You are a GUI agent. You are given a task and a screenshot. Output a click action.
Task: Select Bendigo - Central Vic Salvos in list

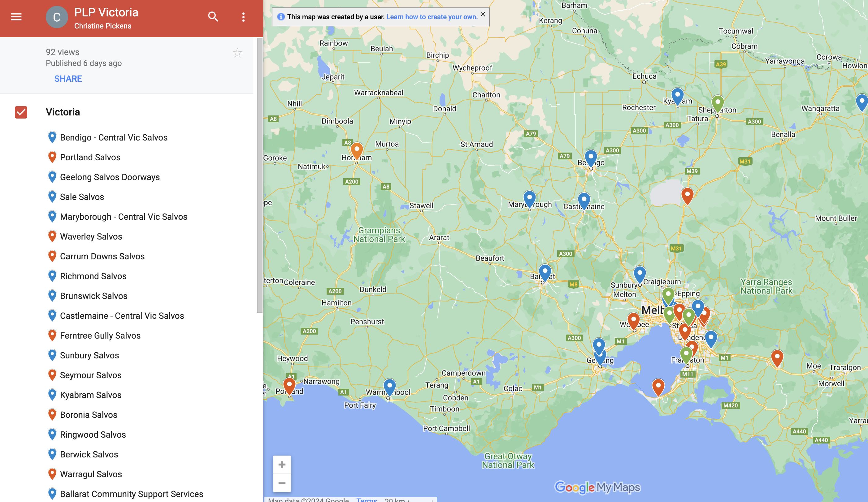coord(114,137)
